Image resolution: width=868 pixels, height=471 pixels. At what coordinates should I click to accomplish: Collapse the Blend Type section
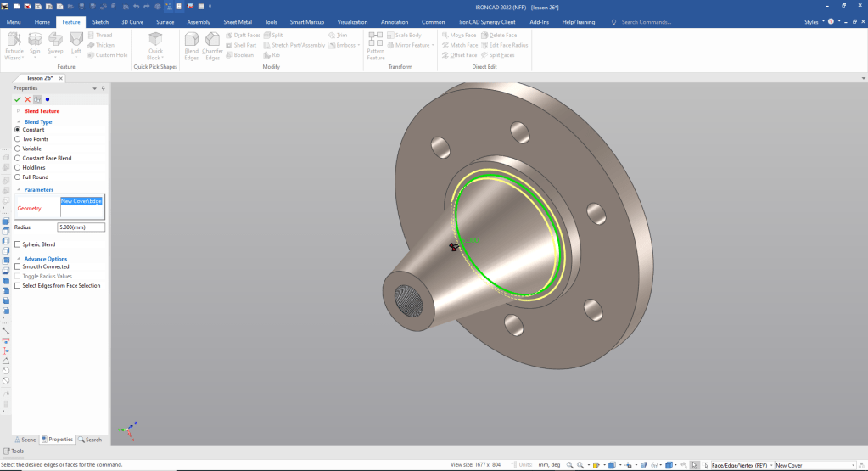(18, 122)
